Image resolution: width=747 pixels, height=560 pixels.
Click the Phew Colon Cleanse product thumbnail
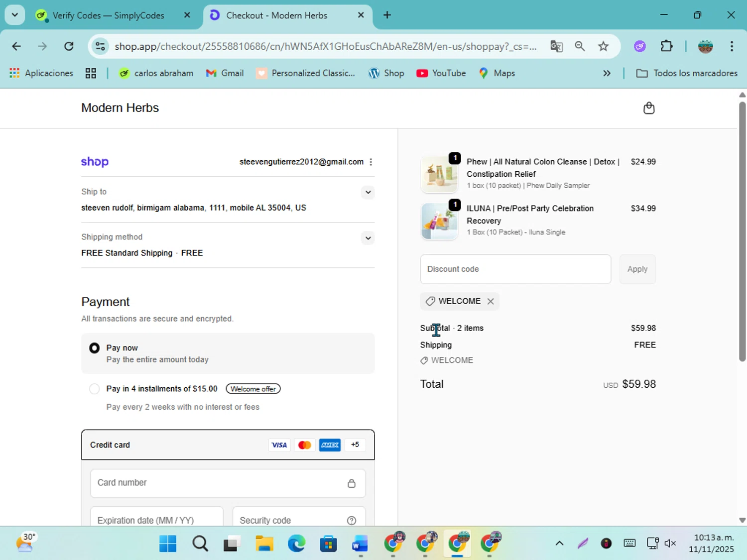439,175
